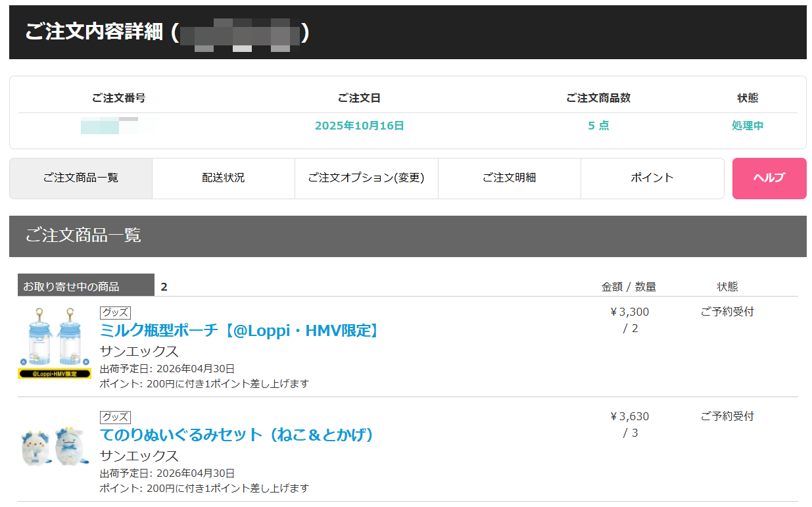The image size is (812, 507).
Task: Click サンエックス under てのりぬいぐるみセット
Action: pyautogui.click(x=139, y=456)
